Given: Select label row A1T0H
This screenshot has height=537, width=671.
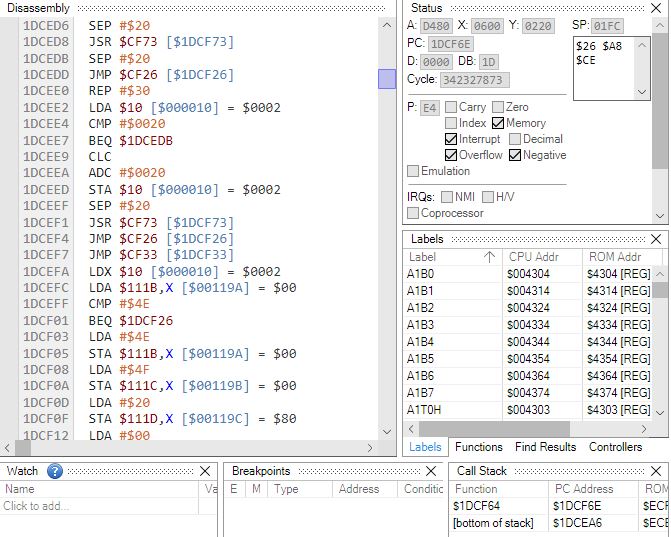Looking at the screenshot, I should [x=528, y=410].
